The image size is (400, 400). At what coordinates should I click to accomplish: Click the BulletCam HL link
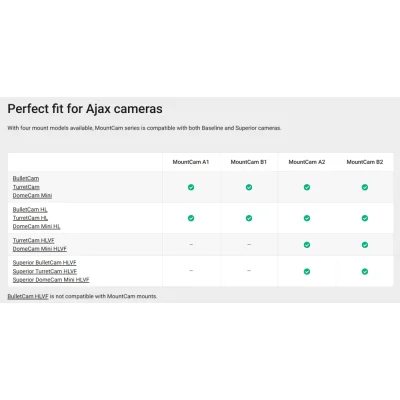30,210
